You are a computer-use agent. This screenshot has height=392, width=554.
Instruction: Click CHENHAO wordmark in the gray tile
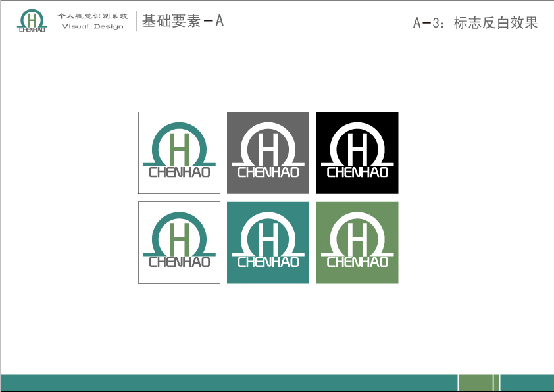point(268,172)
